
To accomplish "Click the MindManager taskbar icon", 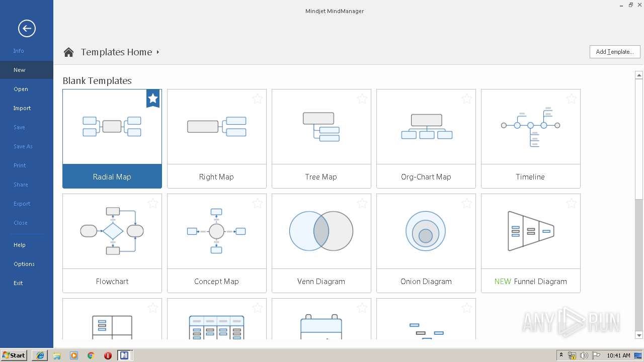I will pyautogui.click(x=124, y=355).
